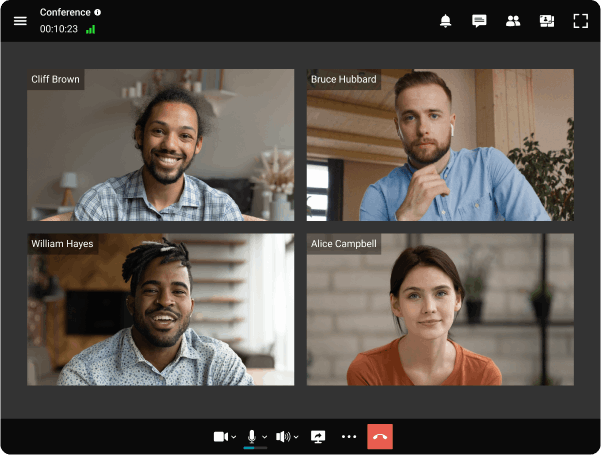Open the notifications bell
The height and width of the screenshot is (455, 601).
(x=446, y=21)
